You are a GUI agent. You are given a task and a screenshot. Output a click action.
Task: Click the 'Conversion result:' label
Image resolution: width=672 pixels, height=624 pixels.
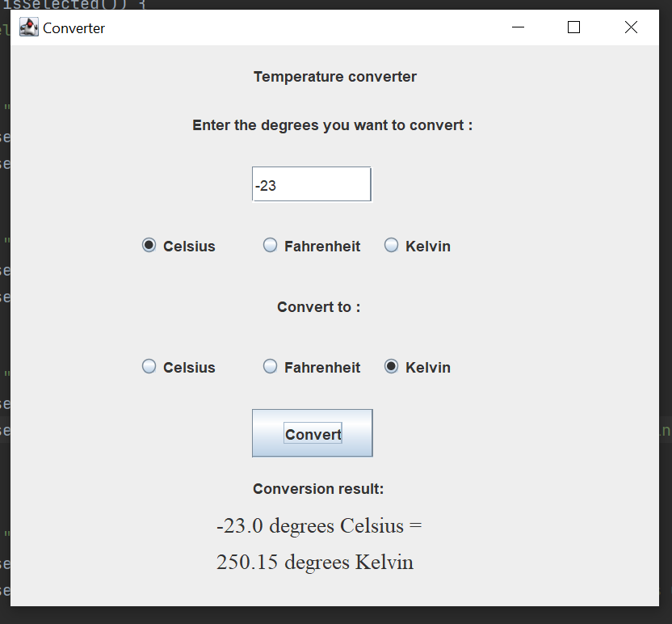pos(317,488)
